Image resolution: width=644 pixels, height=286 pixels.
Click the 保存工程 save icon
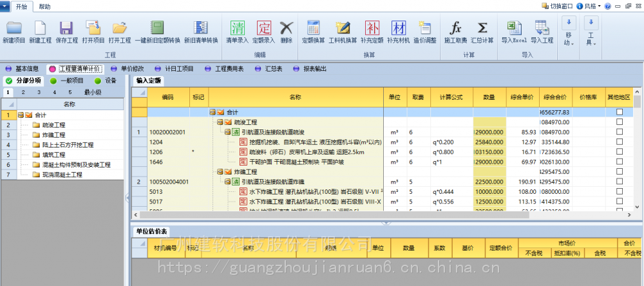66,28
